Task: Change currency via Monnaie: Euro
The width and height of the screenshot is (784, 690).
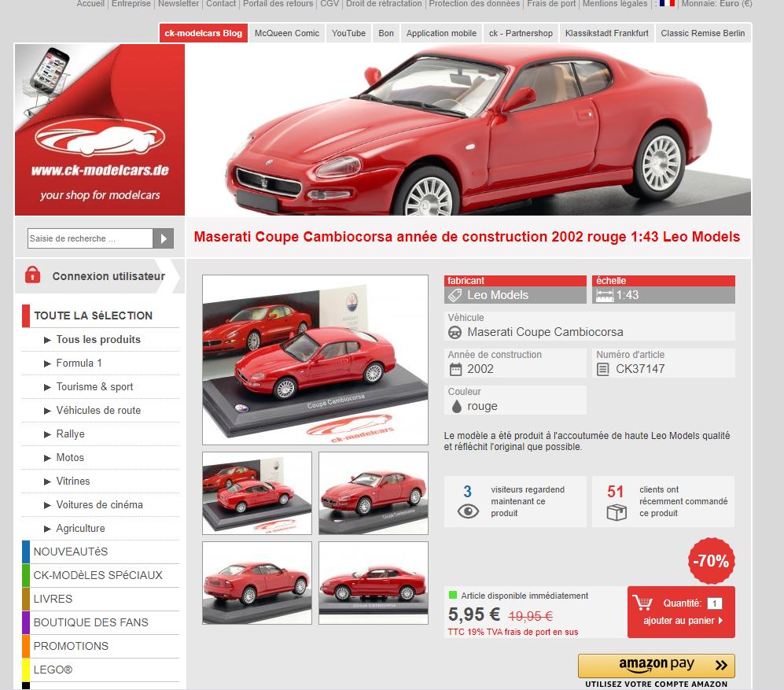Action: (x=716, y=3)
